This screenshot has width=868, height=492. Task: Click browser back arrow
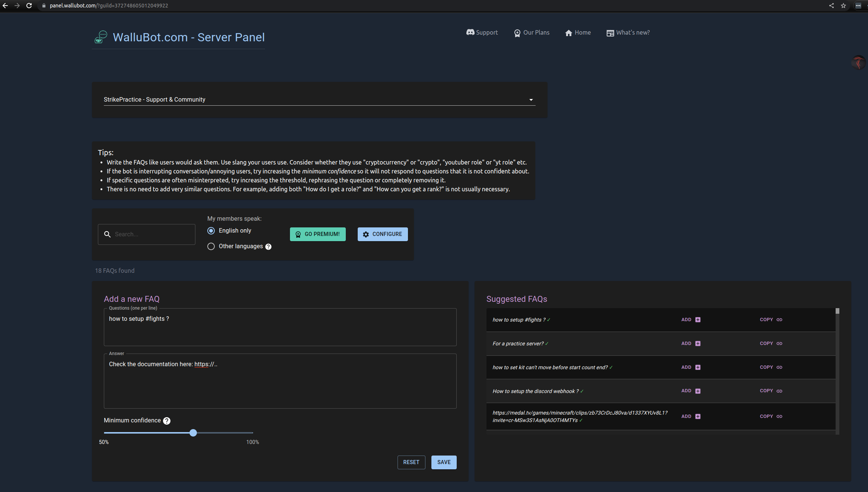pos(5,6)
